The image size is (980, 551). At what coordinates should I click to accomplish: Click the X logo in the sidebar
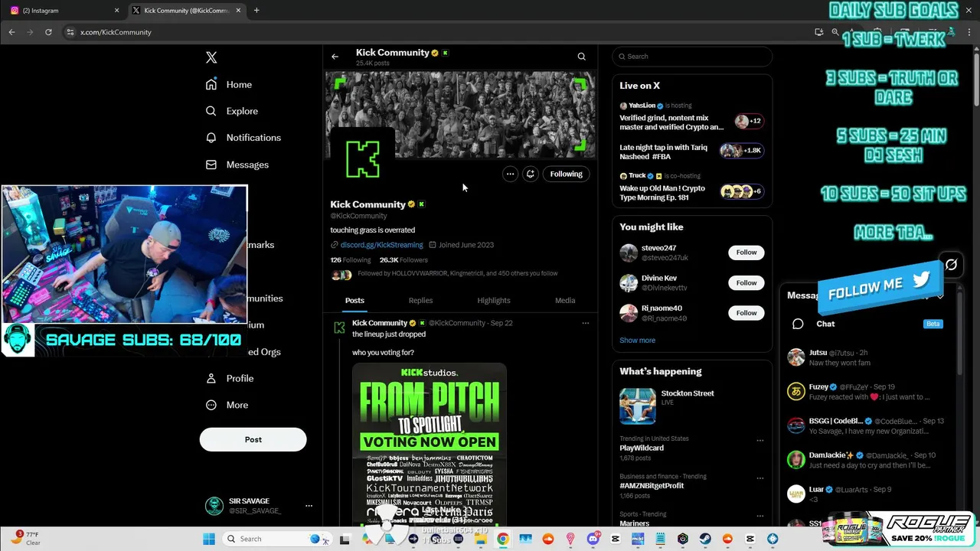click(x=211, y=57)
